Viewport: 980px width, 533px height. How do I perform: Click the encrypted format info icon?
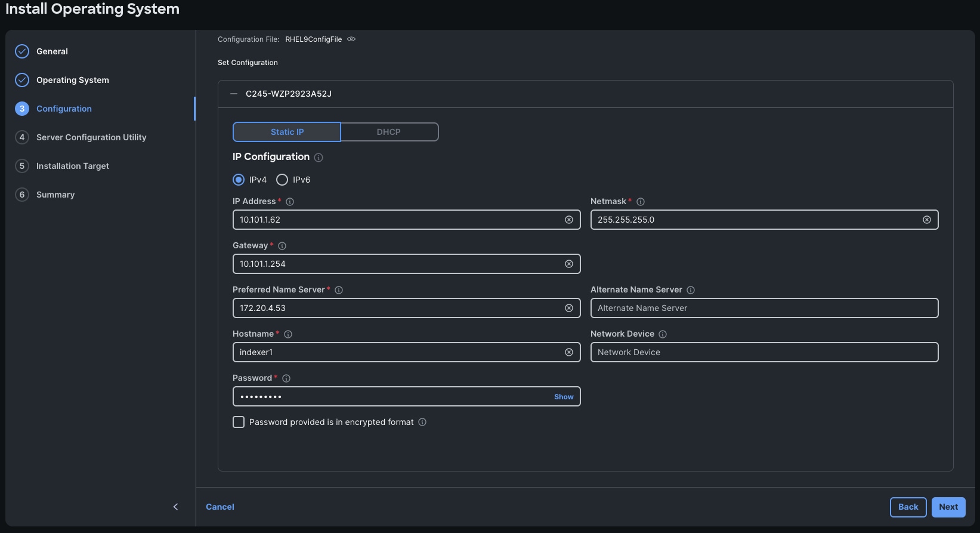click(x=422, y=422)
